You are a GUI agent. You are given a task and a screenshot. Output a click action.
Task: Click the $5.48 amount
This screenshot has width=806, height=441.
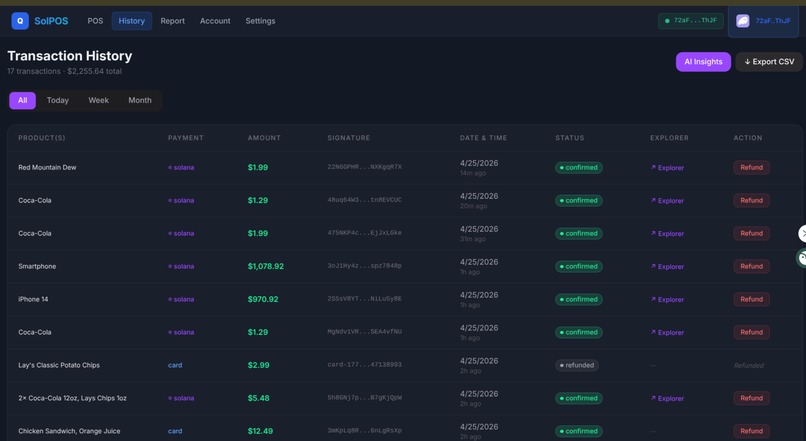click(x=258, y=398)
